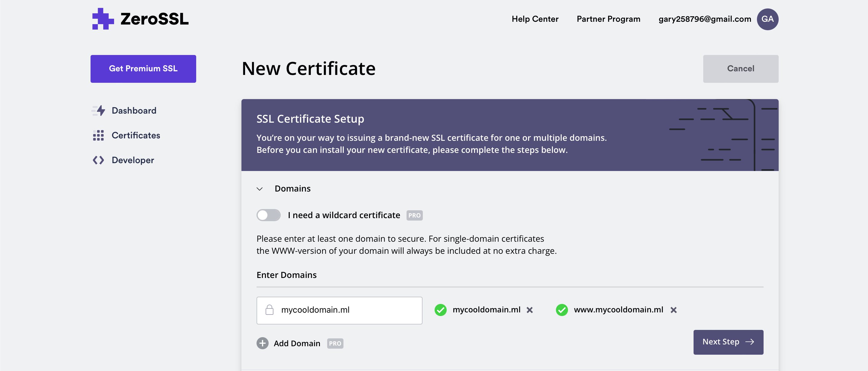Image resolution: width=868 pixels, height=371 pixels.
Task: Click the 'Enter Domains' heading
Action: 286,275
